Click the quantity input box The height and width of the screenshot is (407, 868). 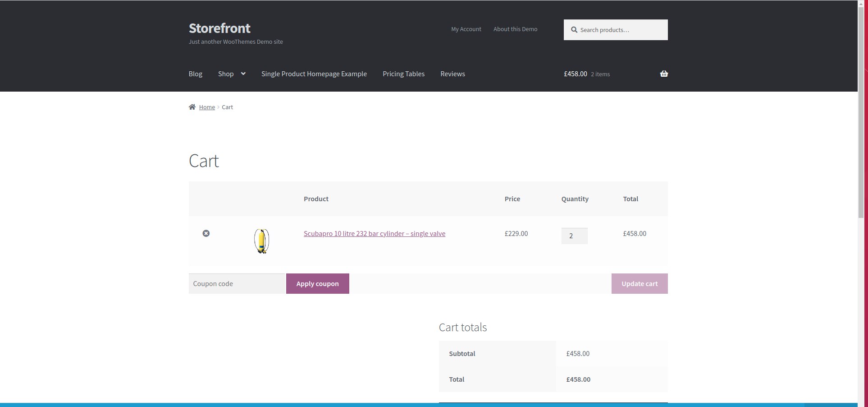(574, 236)
